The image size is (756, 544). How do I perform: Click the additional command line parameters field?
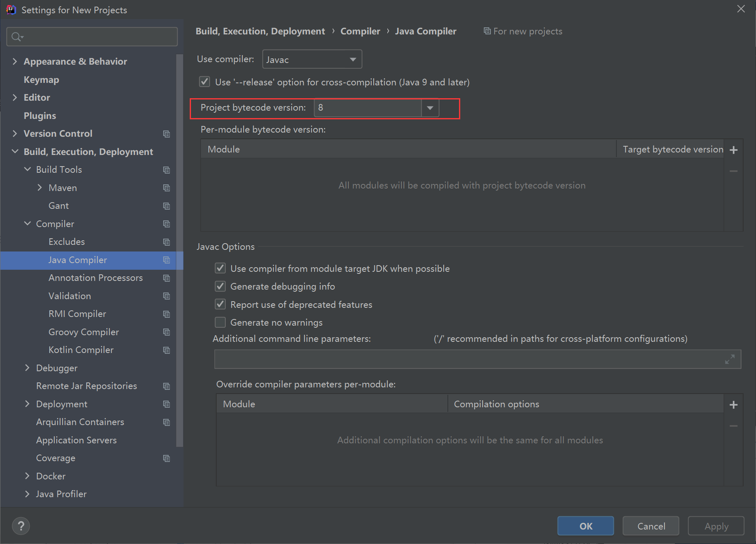(x=478, y=359)
